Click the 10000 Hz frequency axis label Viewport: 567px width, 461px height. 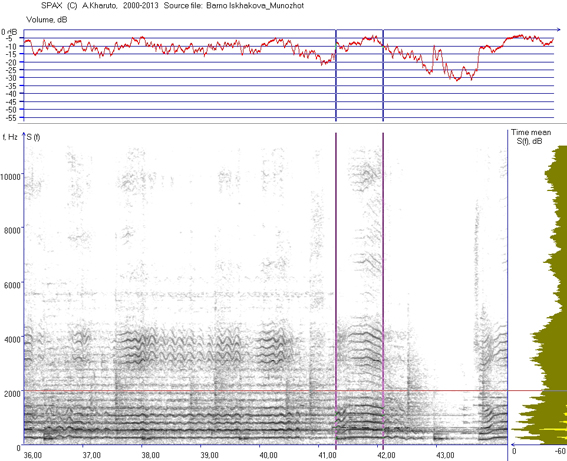(10, 176)
